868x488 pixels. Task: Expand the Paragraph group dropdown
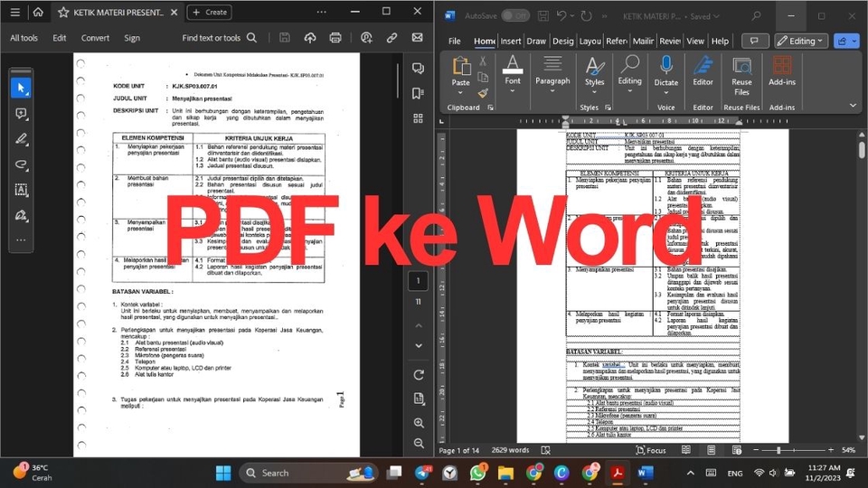[x=552, y=91]
